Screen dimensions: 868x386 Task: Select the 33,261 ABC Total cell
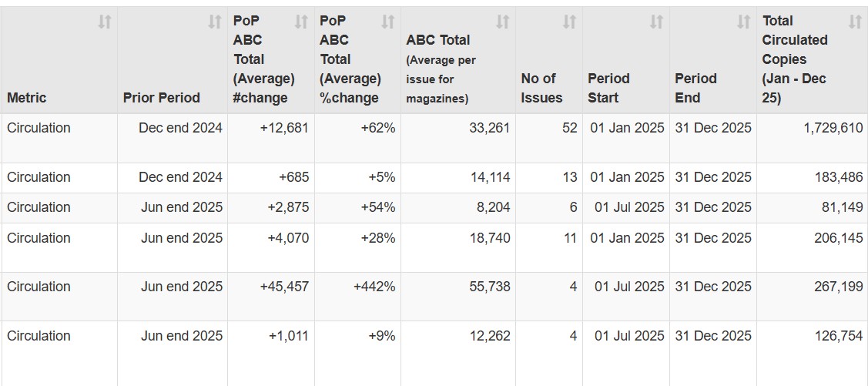(490, 128)
